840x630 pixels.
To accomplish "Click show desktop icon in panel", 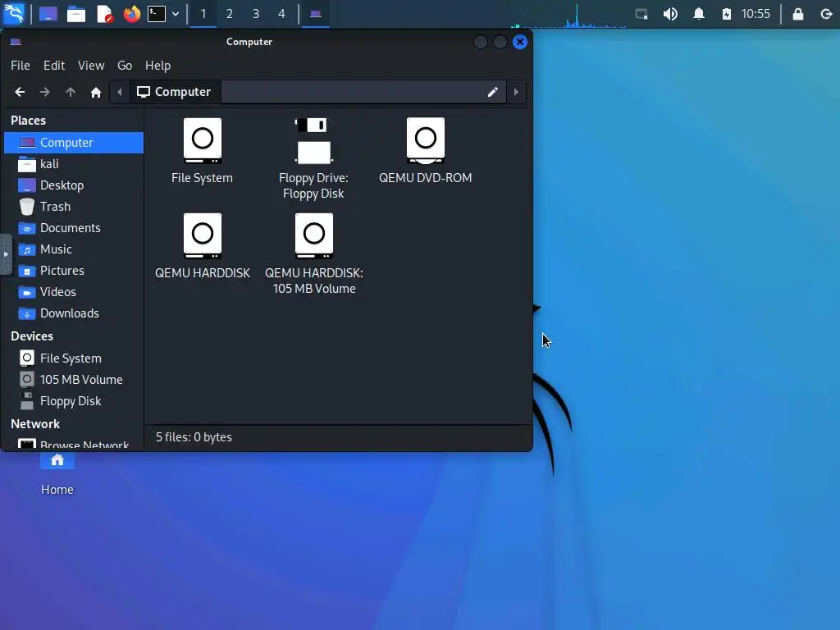I will [x=48, y=14].
